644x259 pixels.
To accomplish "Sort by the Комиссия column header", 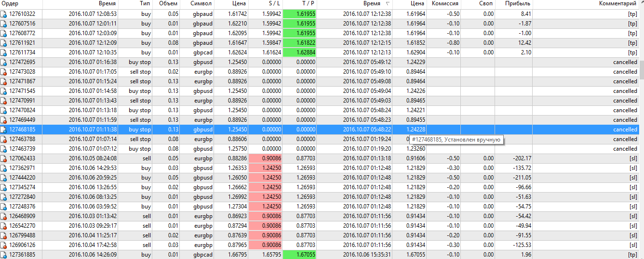I will (444, 4).
